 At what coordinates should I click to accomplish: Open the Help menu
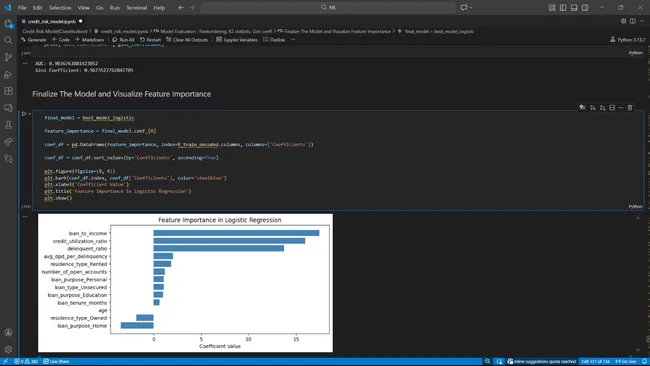159,7
